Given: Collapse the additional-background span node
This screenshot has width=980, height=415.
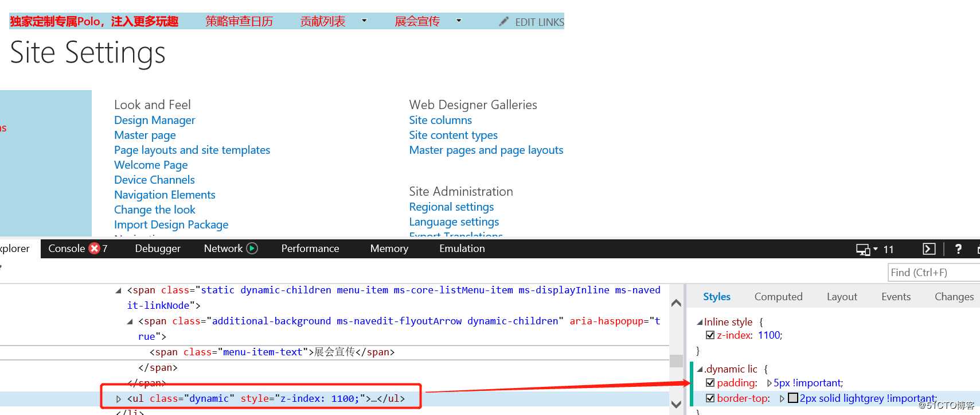Looking at the screenshot, I should 130,321.
